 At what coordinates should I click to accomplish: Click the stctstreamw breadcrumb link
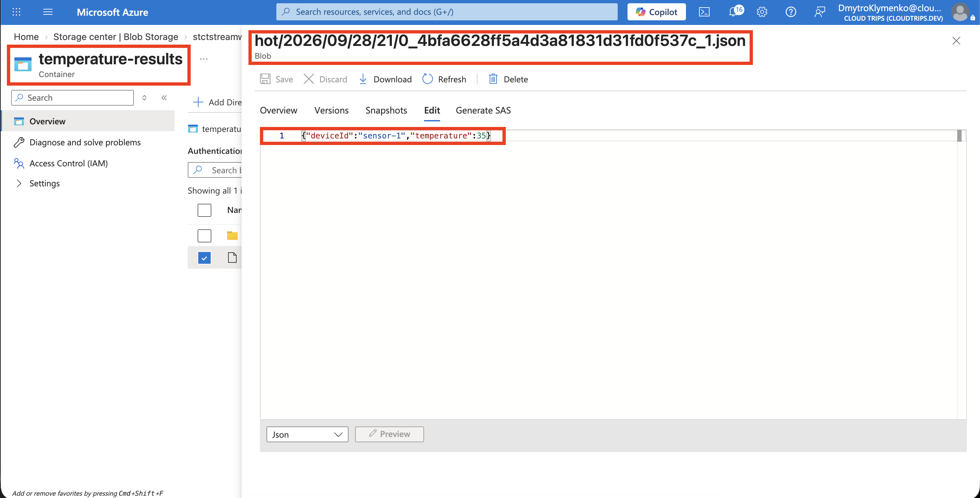point(217,37)
